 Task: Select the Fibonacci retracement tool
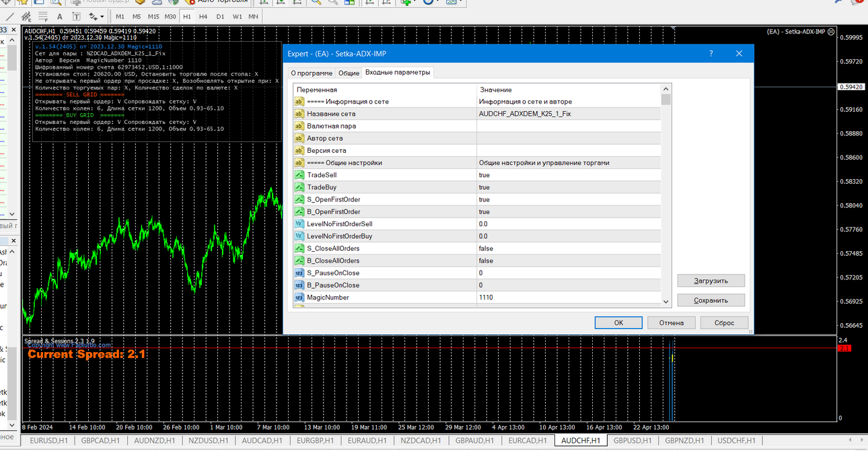coord(43,16)
